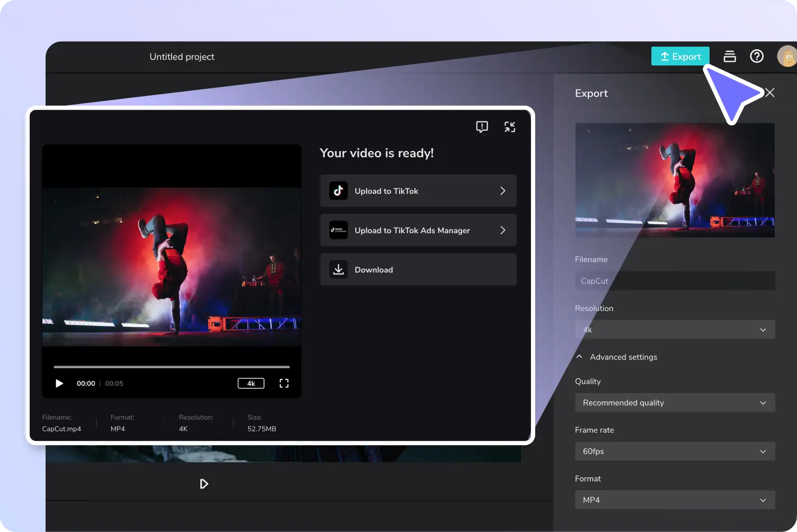Click the video preview progress bar
The image size is (797, 532).
coord(172,367)
